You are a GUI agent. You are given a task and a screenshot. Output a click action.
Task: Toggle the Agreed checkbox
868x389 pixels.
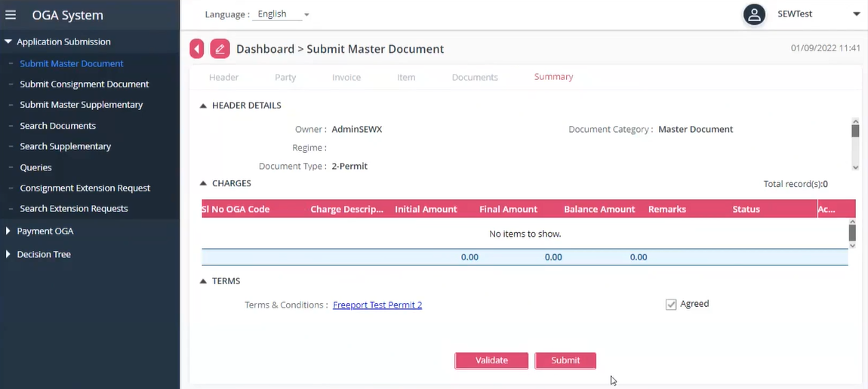[x=671, y=305]
